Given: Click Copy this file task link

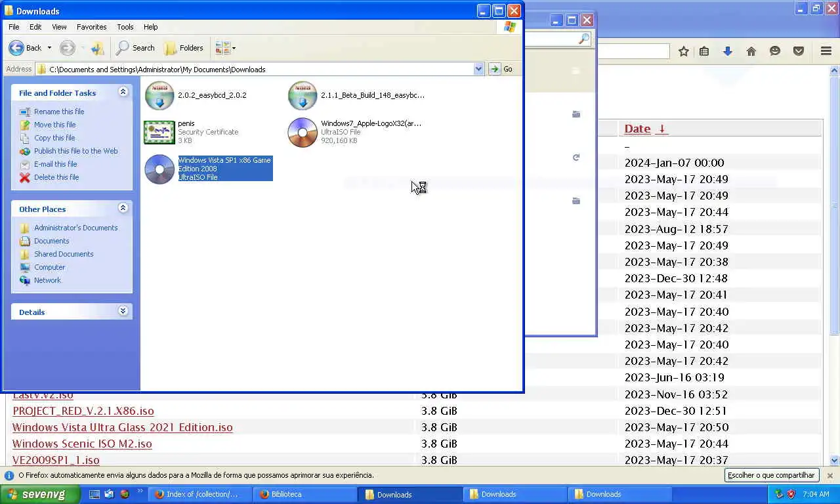Looking at the screenshot, I should click(x=54, y=138).
